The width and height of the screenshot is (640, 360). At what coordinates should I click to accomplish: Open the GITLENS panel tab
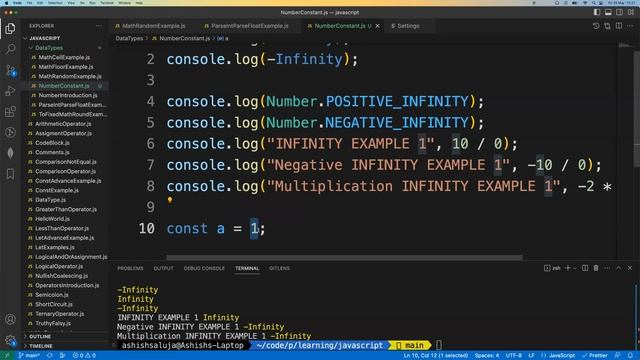[x=280, y=268]
